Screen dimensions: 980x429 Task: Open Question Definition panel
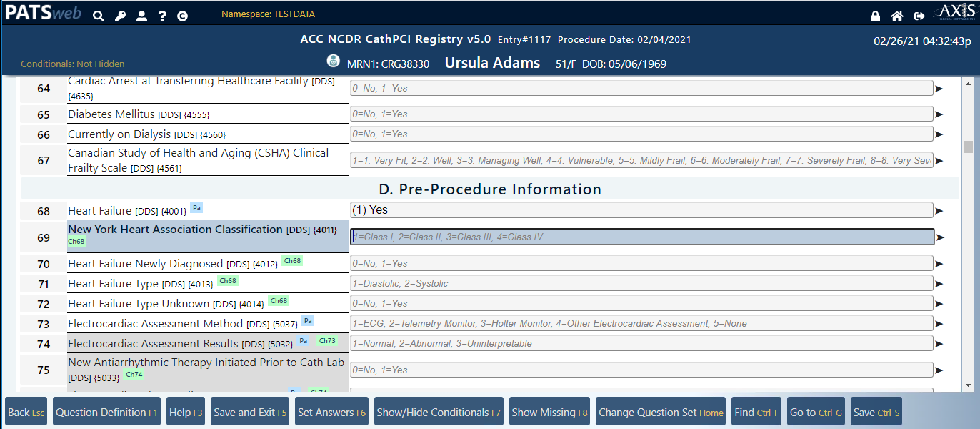pyautogui.click(x=106, y=412)
